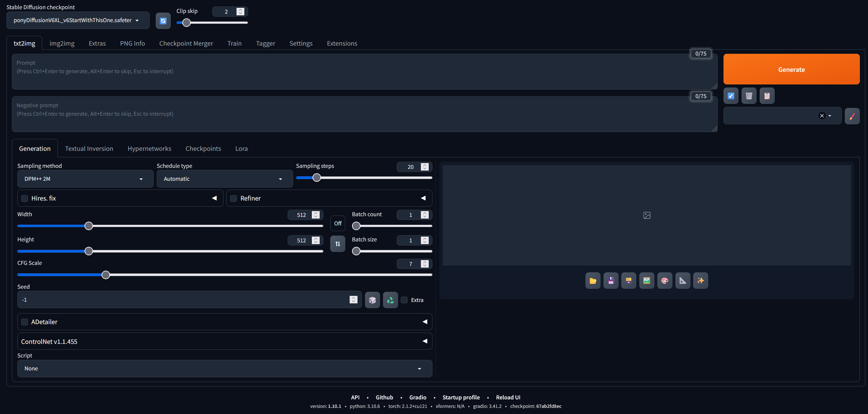Screen dimensions: 868x414
Task: Click the sparkles upscale hires icon
Action: coord(700,281)
